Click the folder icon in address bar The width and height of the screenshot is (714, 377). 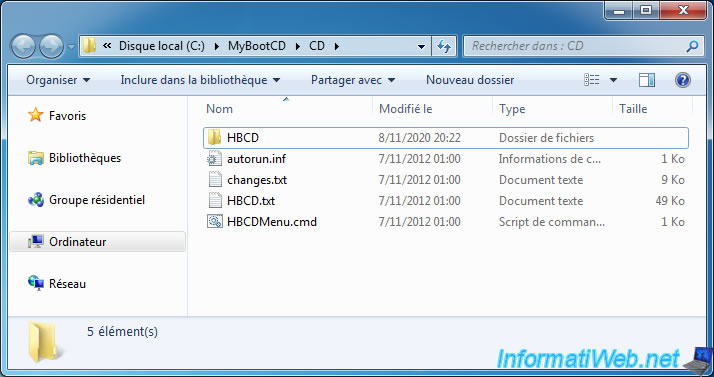coord(89,46)
